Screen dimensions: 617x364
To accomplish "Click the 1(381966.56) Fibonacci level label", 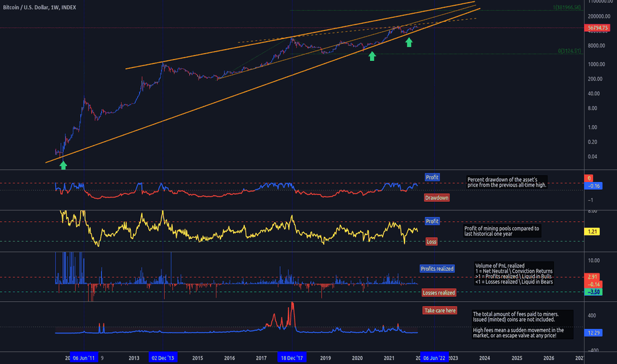I will (567, 7).
